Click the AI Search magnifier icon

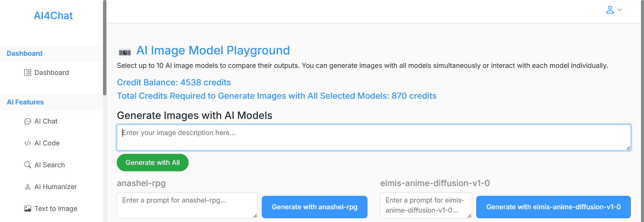coord(28,165)
